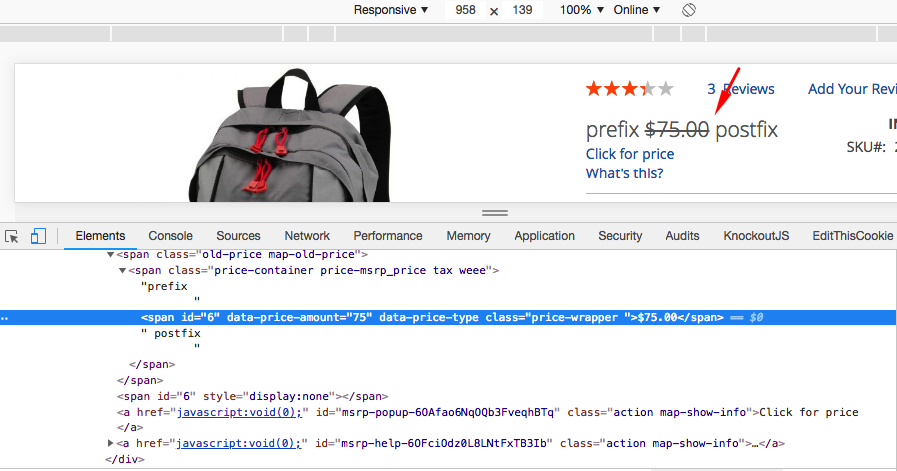Viewport: 897px width, 471px height.
Task: Switch to the Security tab
Action: pyautogui.click(x=620, y=236)
